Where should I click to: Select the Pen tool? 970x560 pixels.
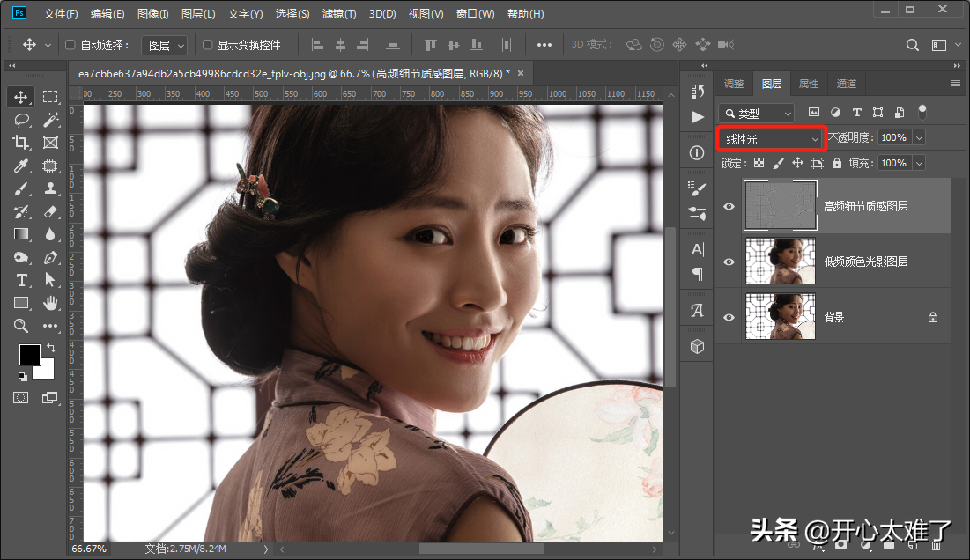(50, 257)
